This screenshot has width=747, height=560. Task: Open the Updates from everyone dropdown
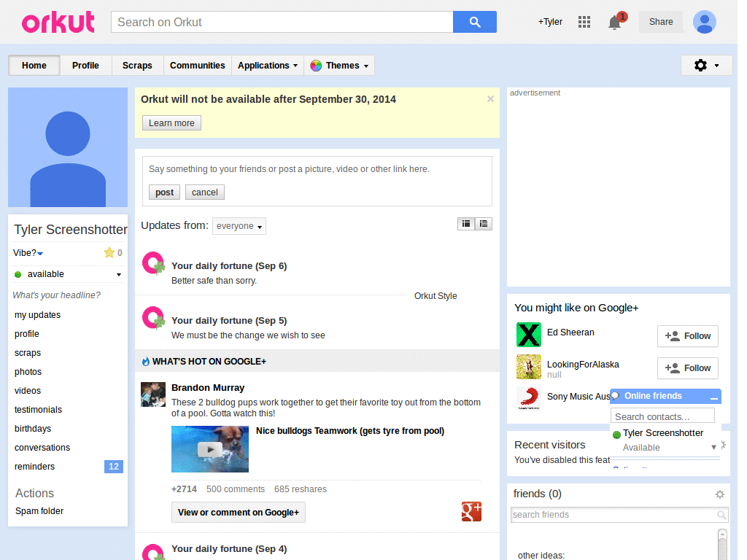pyautogui.click(x=239, y=226)
